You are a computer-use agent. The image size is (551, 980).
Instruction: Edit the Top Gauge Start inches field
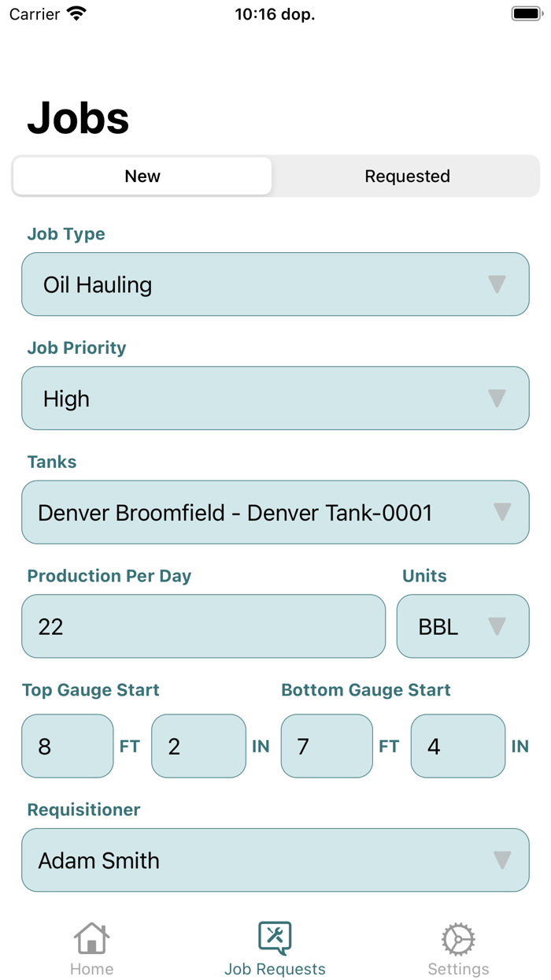pyautogui.click(x=198, y=746)
